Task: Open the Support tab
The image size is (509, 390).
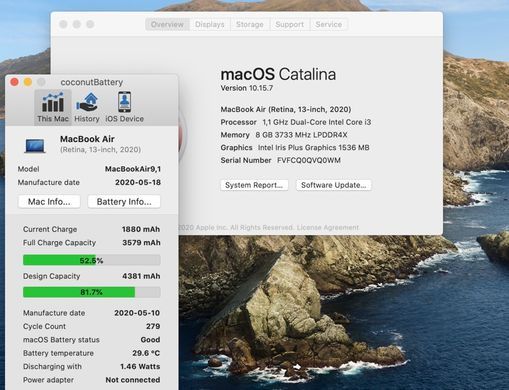Action: pos(290,24)
